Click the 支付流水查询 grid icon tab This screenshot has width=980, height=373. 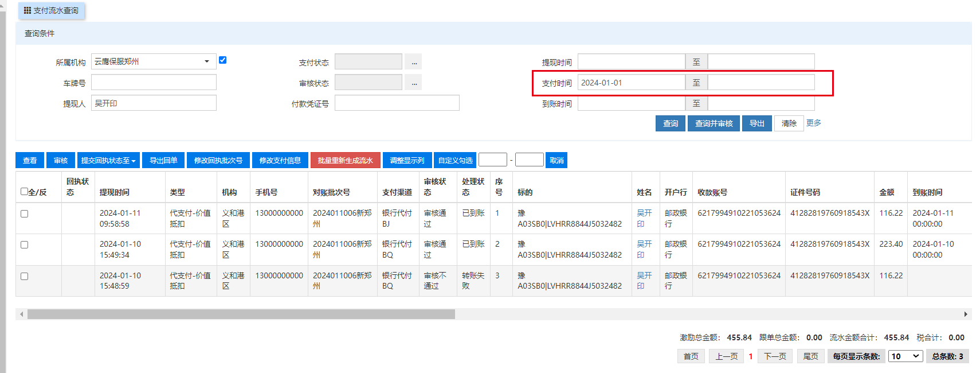(x=51, y=10)
